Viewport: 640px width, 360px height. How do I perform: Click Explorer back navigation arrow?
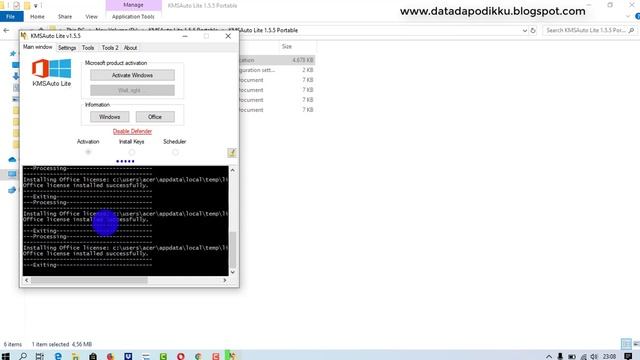coord(6,30)
